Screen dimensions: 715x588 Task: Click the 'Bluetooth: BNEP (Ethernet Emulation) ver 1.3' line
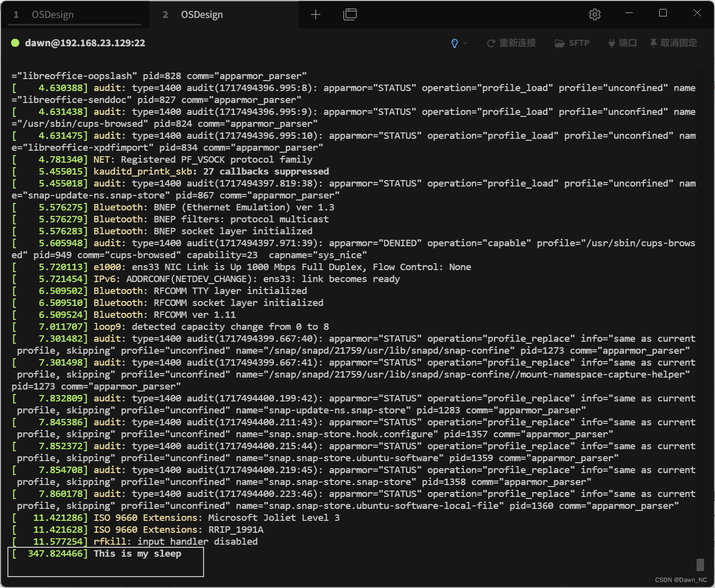click(173, 207)
